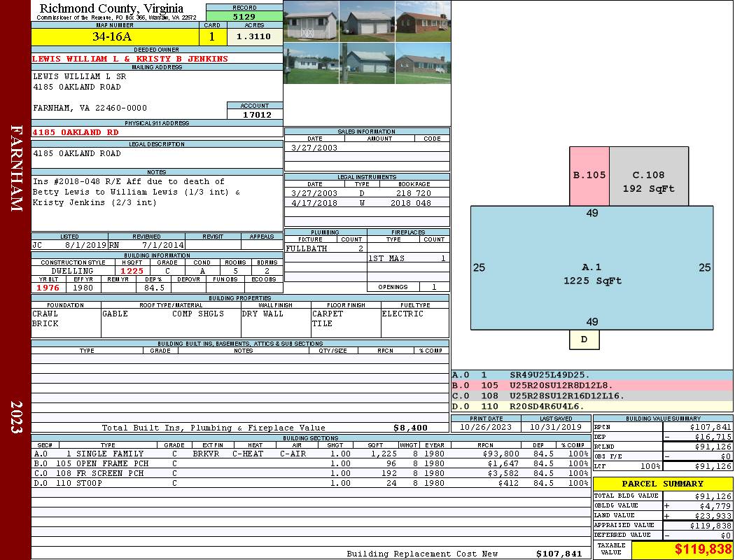Select the A.0 1 SINGLE FAMILY section row
Image resolution: width=735 pixels, height=560 pixels.
pyautogui.click(x=311, y=454)
